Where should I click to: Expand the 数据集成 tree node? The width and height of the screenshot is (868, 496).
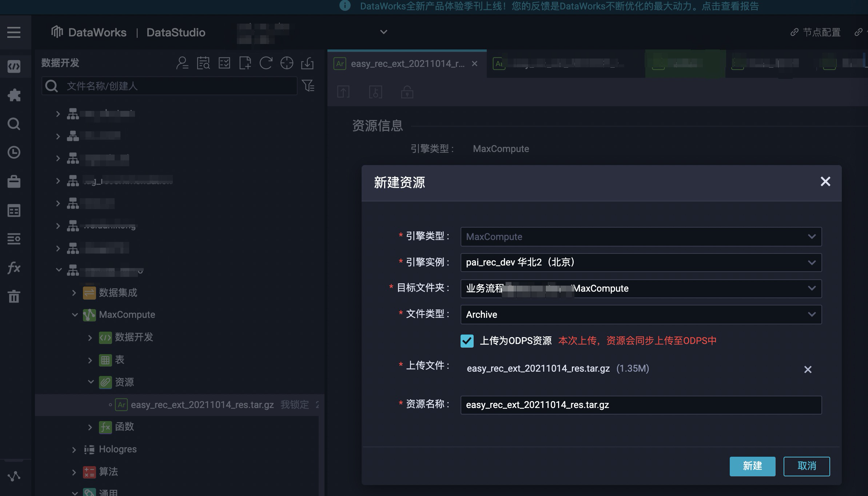74,293
